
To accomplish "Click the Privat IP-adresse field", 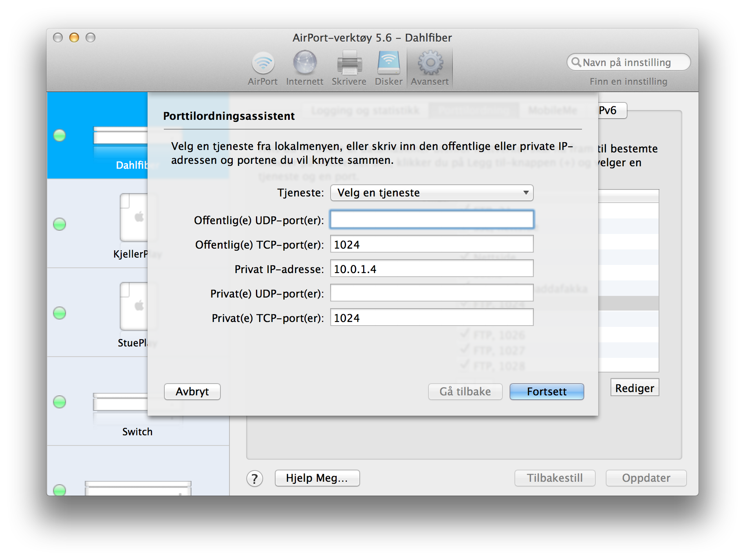I will pos(432,269).
